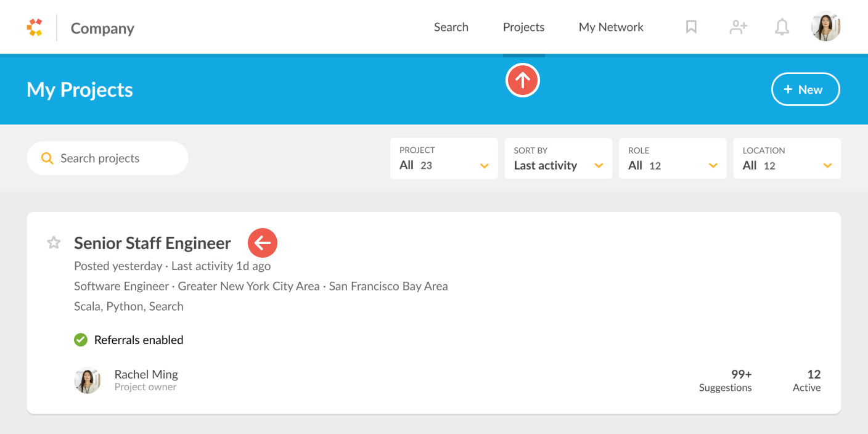Click the green Referrals enabled checkmark
The height and width of the screenshot is (434, 868).
click(x=81, y=340)
